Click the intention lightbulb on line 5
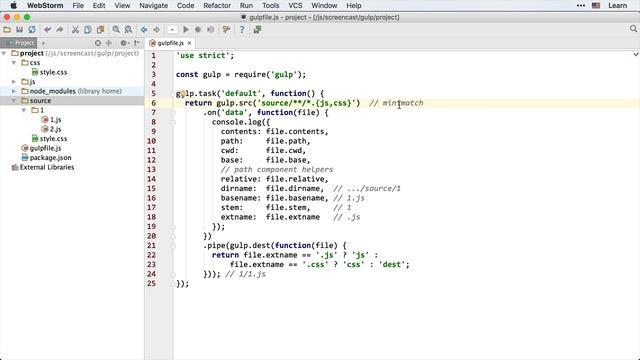 [183, 94]
